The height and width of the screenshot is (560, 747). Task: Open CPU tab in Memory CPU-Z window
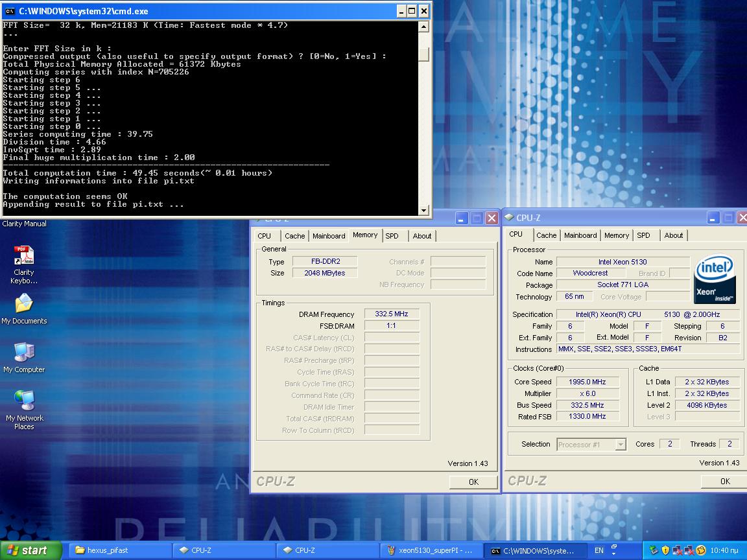tap(264, 236)
